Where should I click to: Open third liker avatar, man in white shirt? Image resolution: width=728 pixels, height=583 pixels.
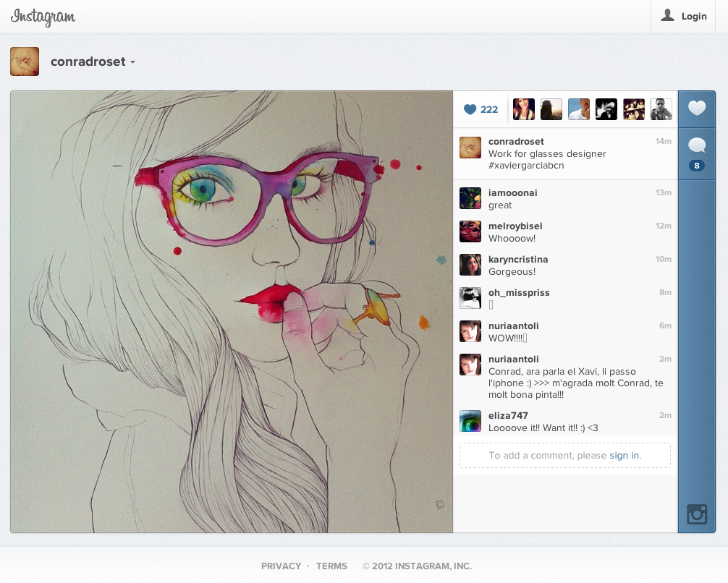click(x=578, y=109)
